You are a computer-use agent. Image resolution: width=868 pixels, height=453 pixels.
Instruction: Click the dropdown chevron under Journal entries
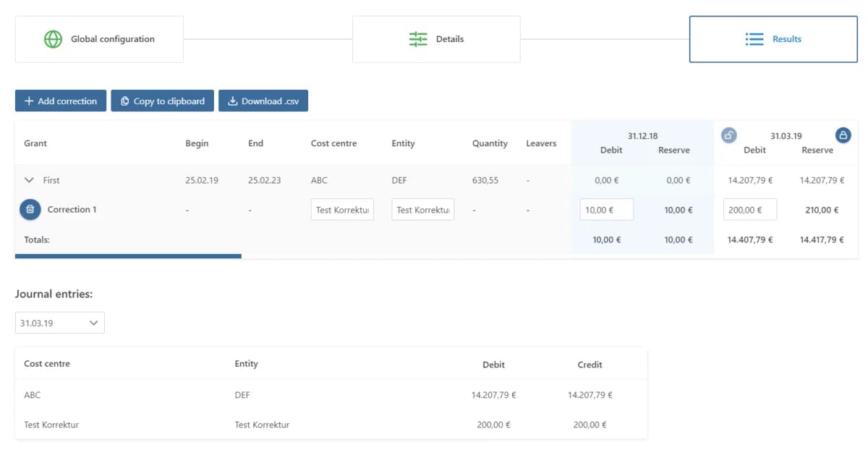[93, 322]
